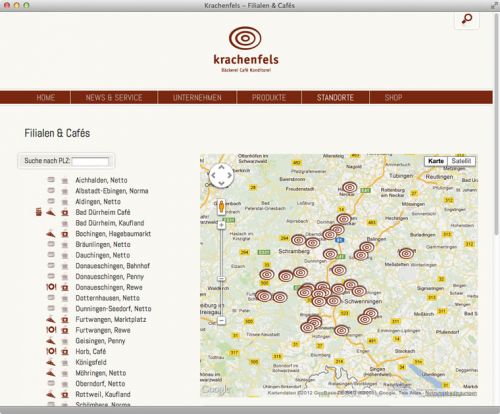Open the UNTERNEHMEN menu
This screenshot has height=414, width=500.
tap(197, 97)
